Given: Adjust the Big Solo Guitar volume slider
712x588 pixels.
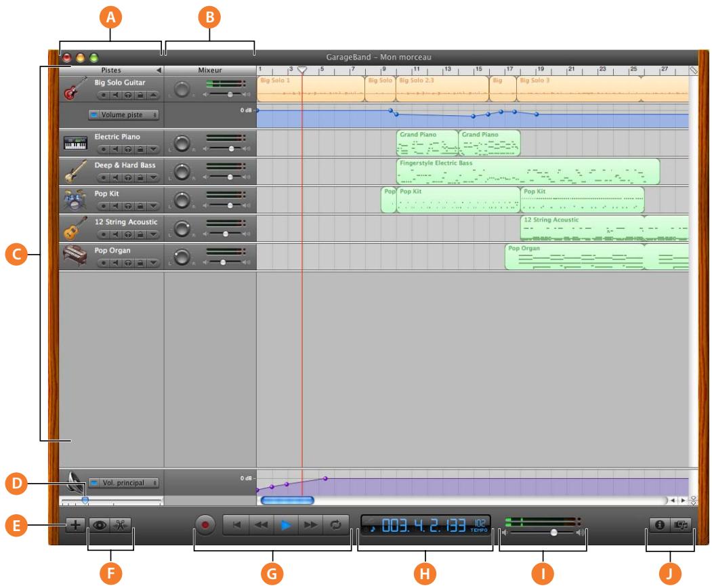Looking at the screenshot, I should point(230,94).
